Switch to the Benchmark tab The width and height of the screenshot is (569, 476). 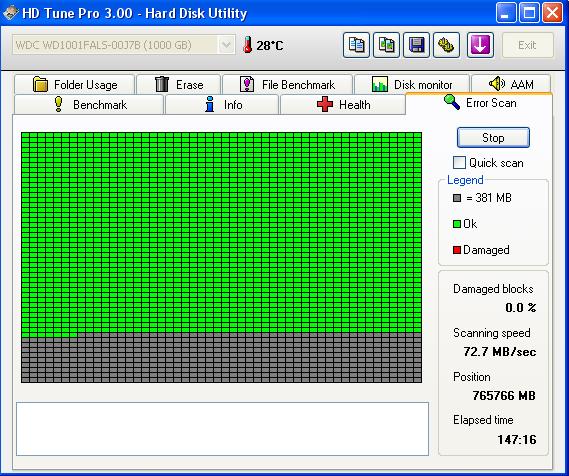[89, 105]
